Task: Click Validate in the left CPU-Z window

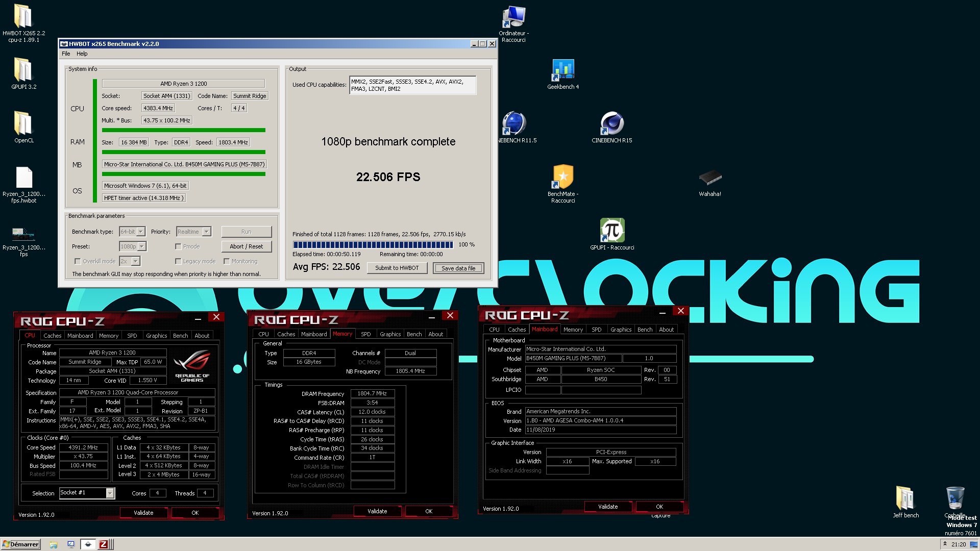Action: point(143,513)
